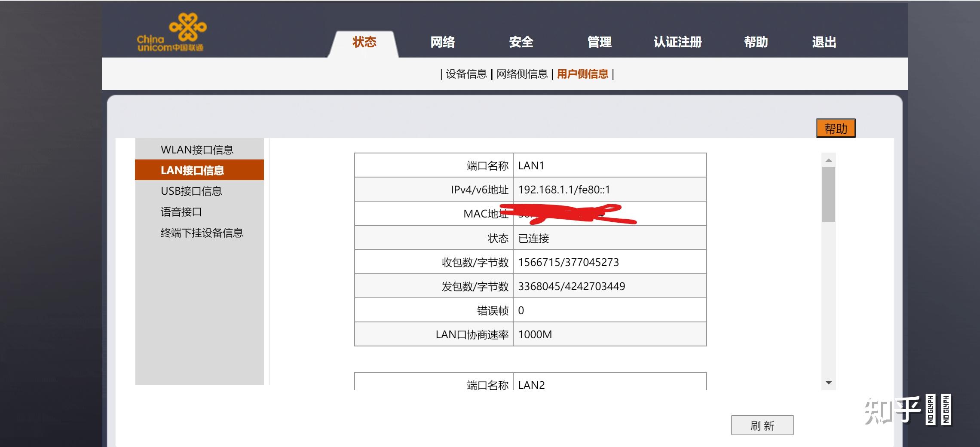Open the 认证注册 registration tab
The height and width of the screenshot is (447, 980).
(x=677, y=42)
